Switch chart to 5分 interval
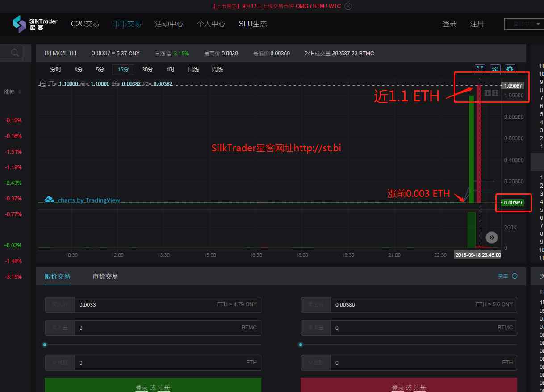This screenshot has width=544, height=392. pyautogui.click(x=100, y=70)
